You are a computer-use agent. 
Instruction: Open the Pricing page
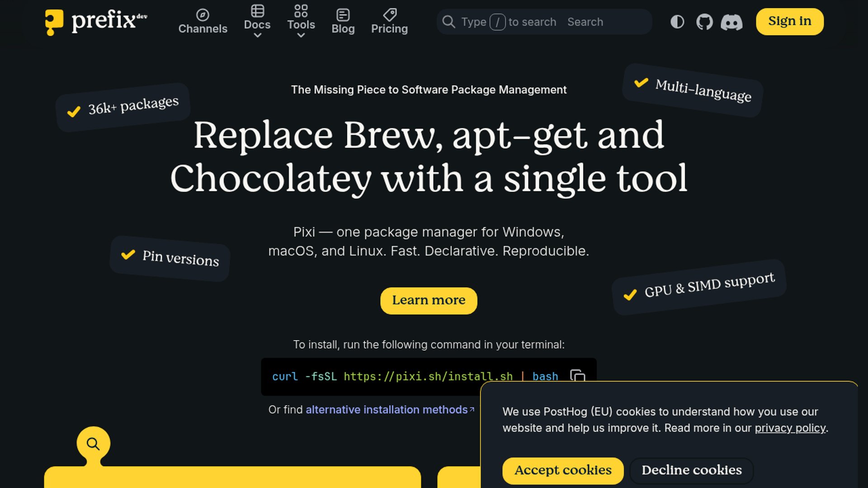click(x=389, y=28)
